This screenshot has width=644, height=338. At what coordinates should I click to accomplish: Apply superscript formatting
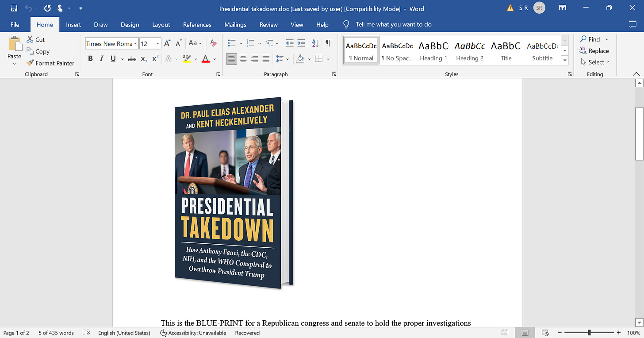point(155,59)
